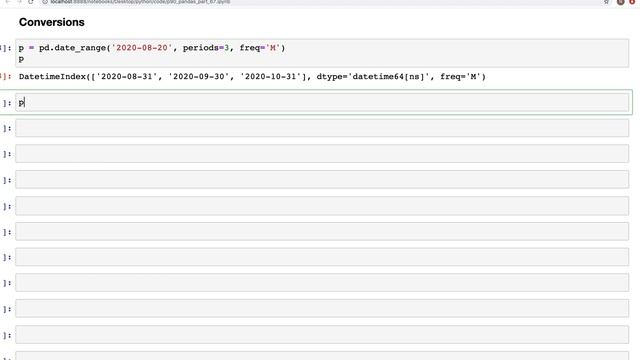Focus the active cell containing p
640x360 pixels.
pyautogui.click(x=322, y=102)
